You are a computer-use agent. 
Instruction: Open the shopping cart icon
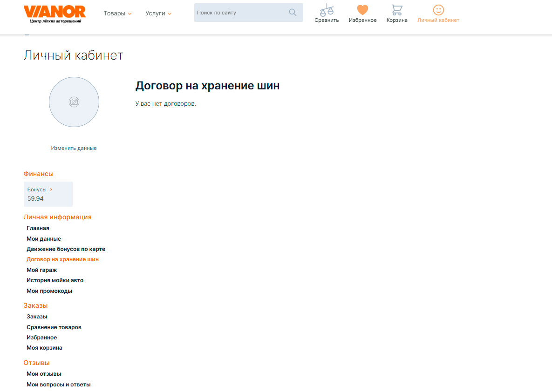[x=397, y=10]
